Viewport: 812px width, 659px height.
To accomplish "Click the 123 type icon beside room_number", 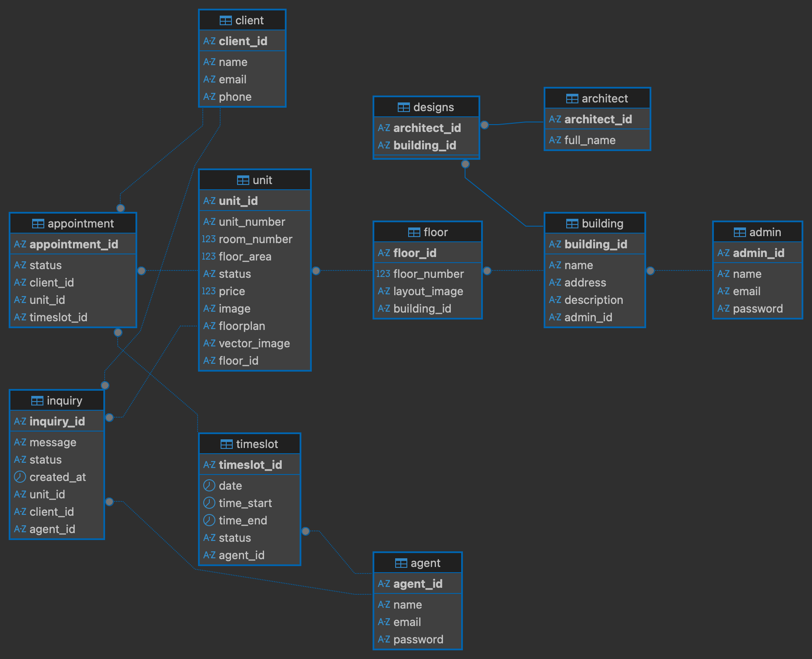I will (209, 239).
